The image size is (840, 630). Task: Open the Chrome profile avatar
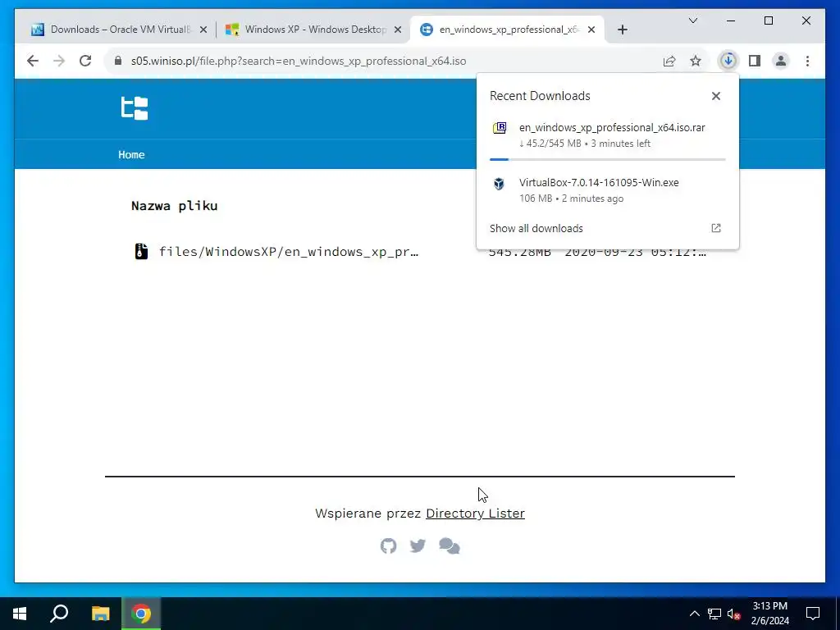tap(781, 61)
